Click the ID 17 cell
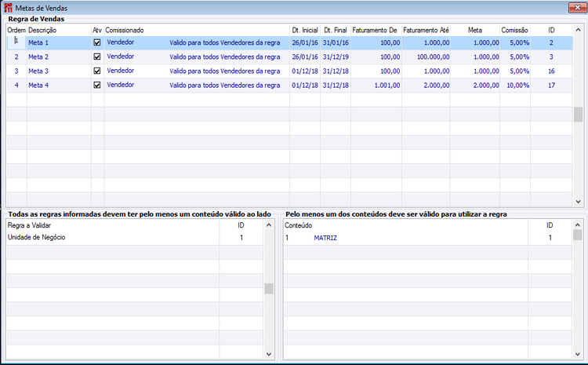The width and height of the screenshot is (588, 365). click(x=552, y=86)
